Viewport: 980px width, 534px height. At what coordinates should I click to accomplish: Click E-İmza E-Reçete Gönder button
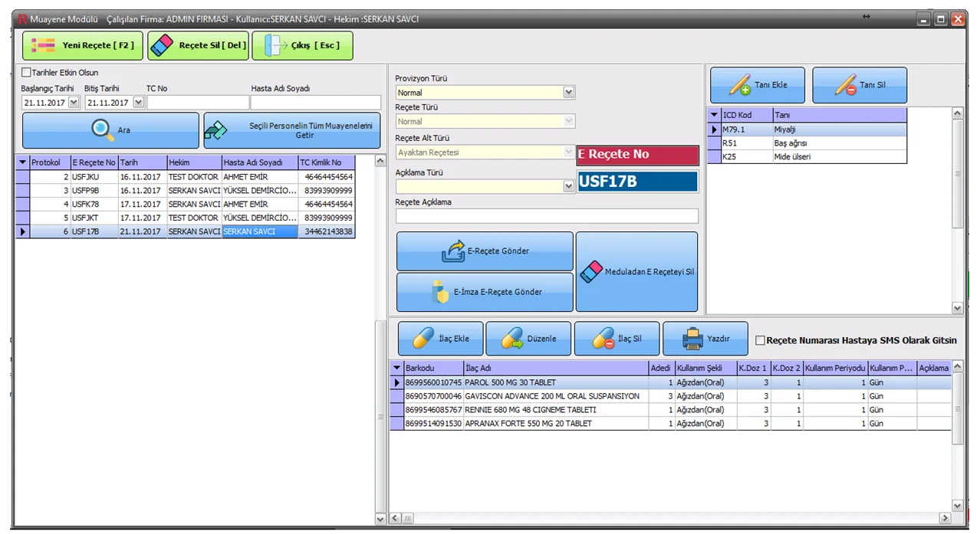pyautogui.click(x=485, y=292)
